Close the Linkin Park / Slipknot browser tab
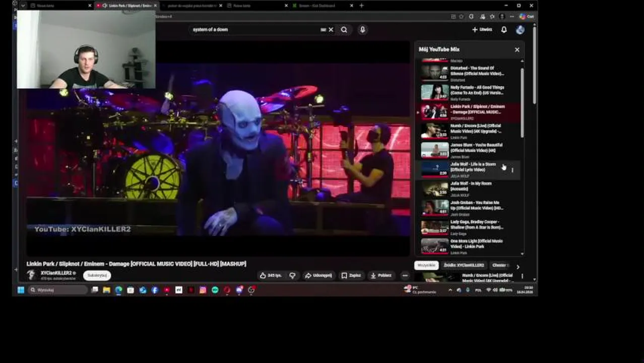Image resolution: width=644 pixels, height=363 pixels. (155, 6)
